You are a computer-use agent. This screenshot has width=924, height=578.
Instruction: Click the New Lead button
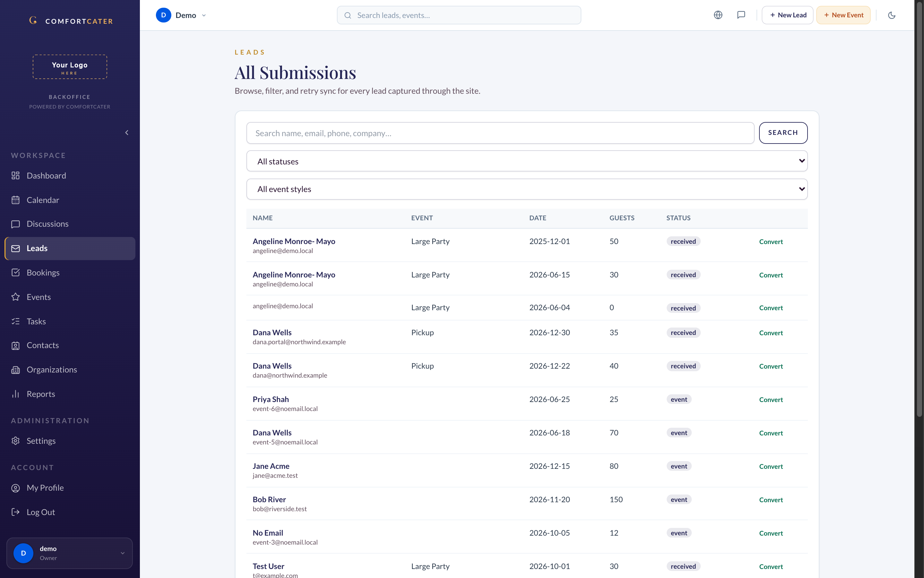point(787,15)
